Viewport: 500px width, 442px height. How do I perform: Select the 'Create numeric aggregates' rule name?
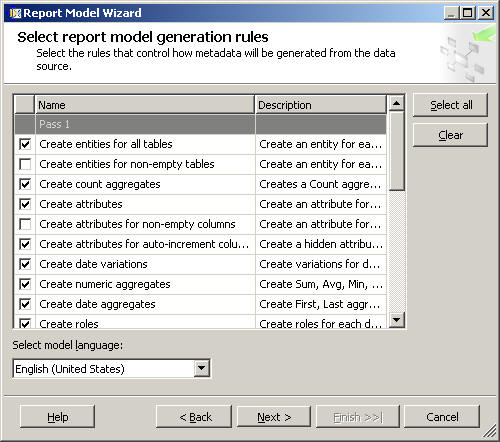[105, 284]
